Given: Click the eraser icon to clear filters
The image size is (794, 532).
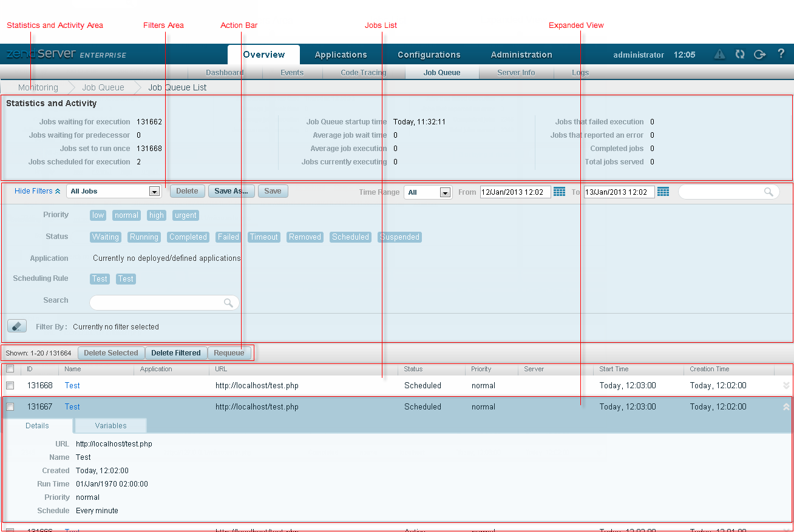Looking at the screenshot, I should click(x=16, y=326).
